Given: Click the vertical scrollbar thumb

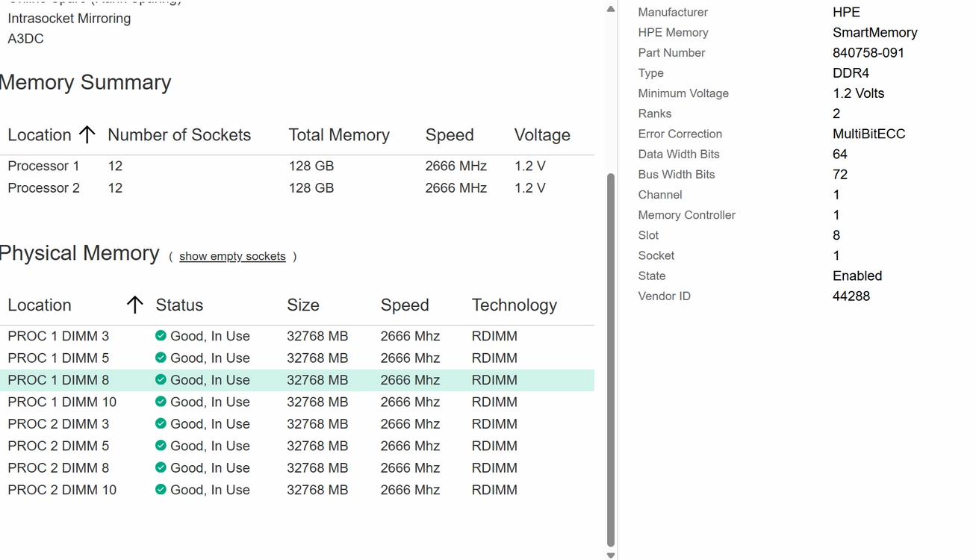Looking at the screenshot, I should [611, 360].
